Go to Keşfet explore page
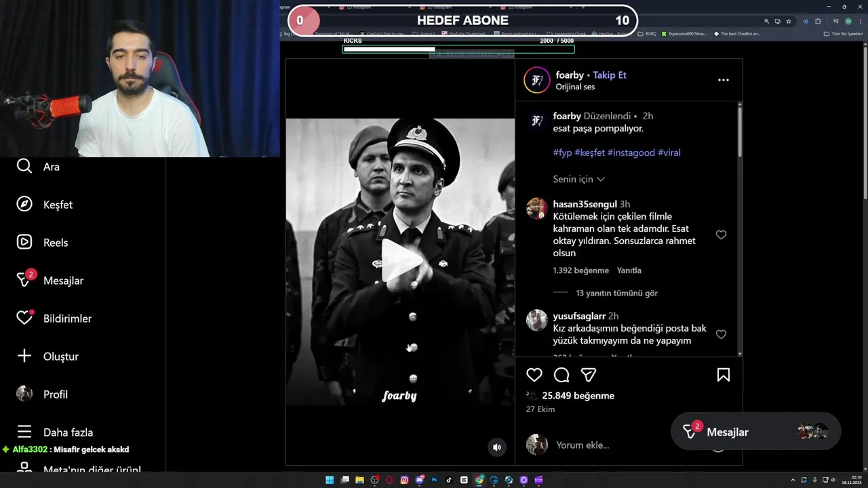868x488 pixels. click(44, 205)
